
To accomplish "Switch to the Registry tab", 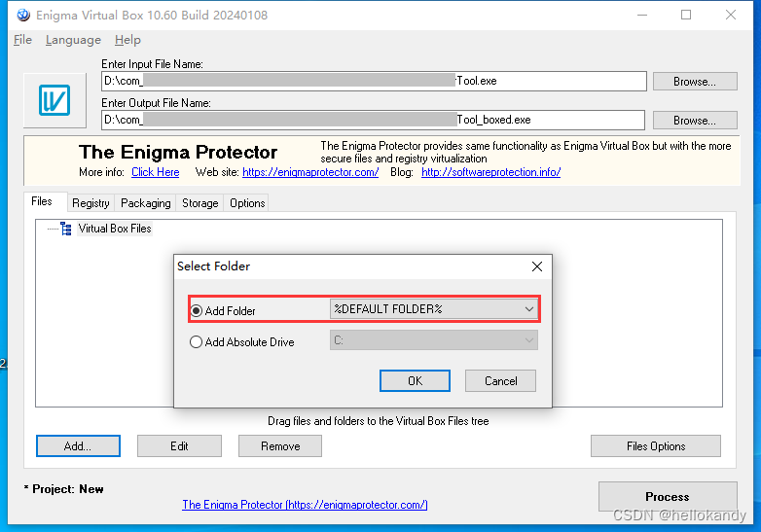I will coord(91,203).
